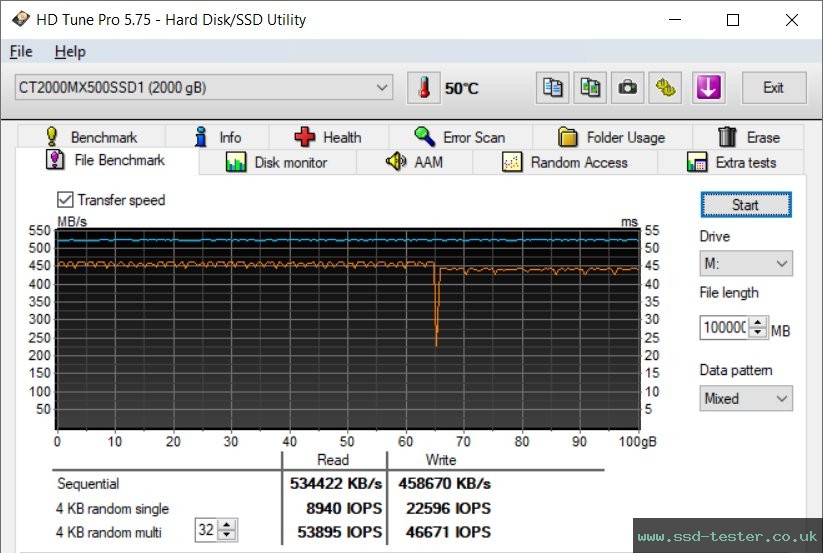823x553 pixels.
Task: Click the AAM speaker icon
Action: 396,162
